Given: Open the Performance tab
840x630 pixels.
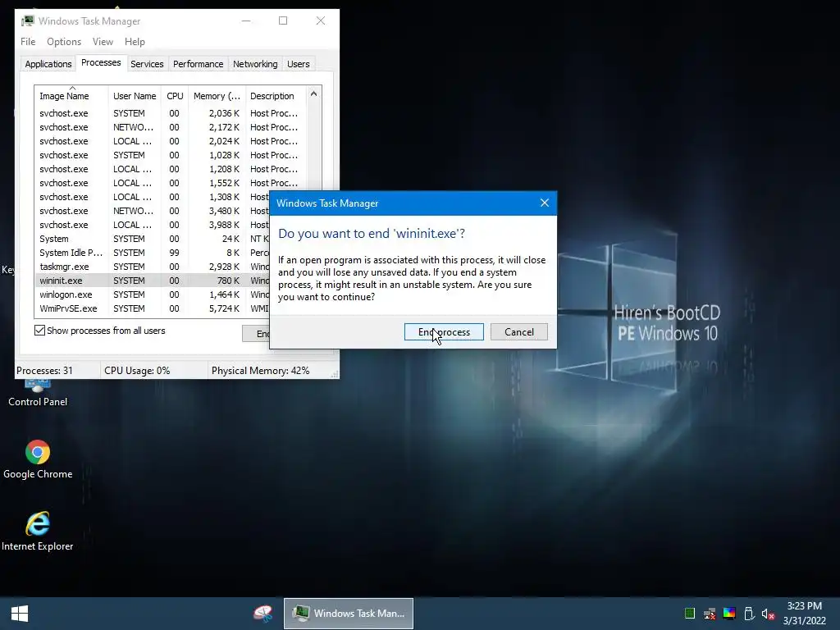Looking at the screenshot, I should (198, 64).
